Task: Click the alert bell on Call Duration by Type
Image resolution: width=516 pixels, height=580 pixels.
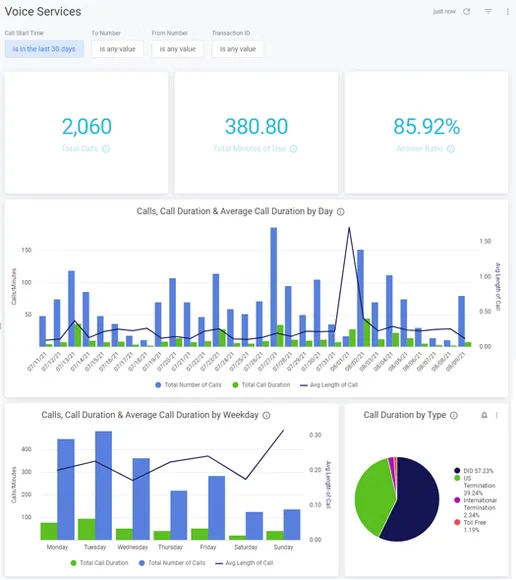Action: pos(484,415)
